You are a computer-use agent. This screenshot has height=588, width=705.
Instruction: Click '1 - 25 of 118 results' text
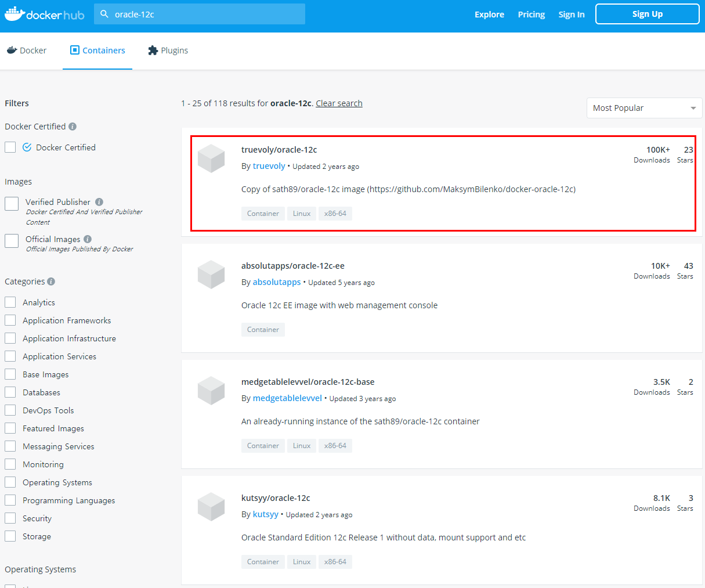coord(218,103)
